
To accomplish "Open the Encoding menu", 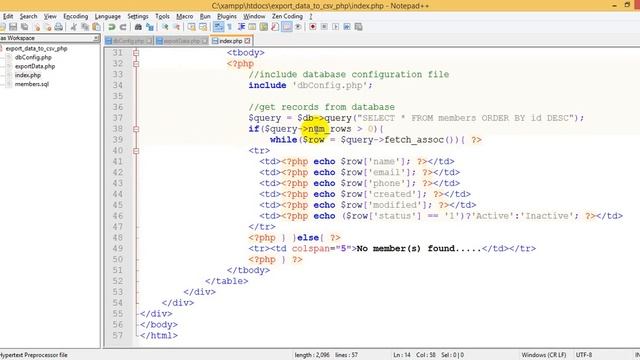I will click(76, 16).
